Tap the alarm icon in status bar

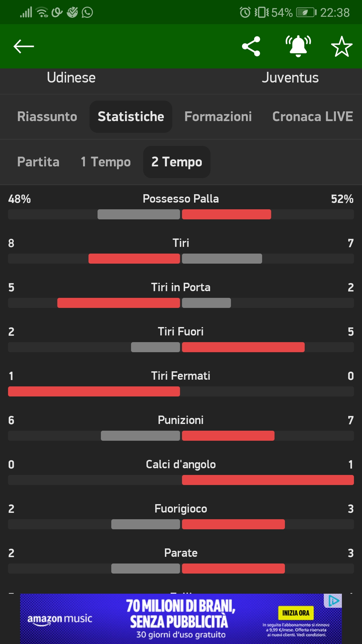245,12
